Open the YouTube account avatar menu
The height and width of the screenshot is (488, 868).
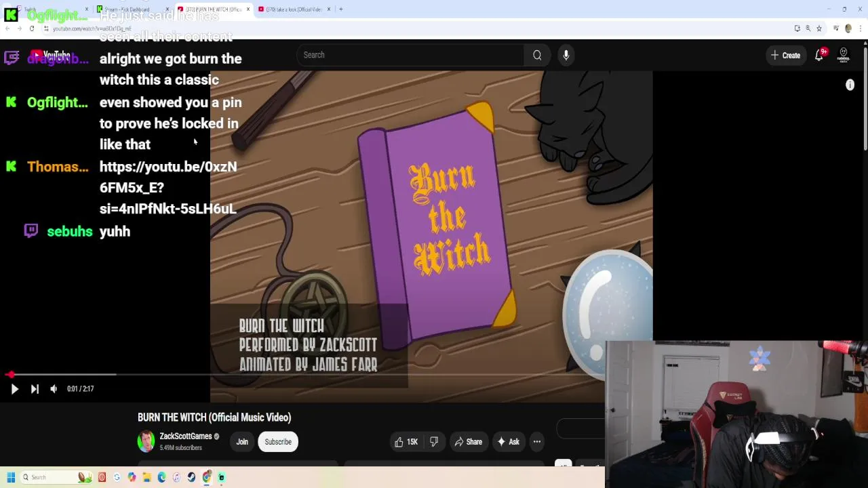(843, 56)
